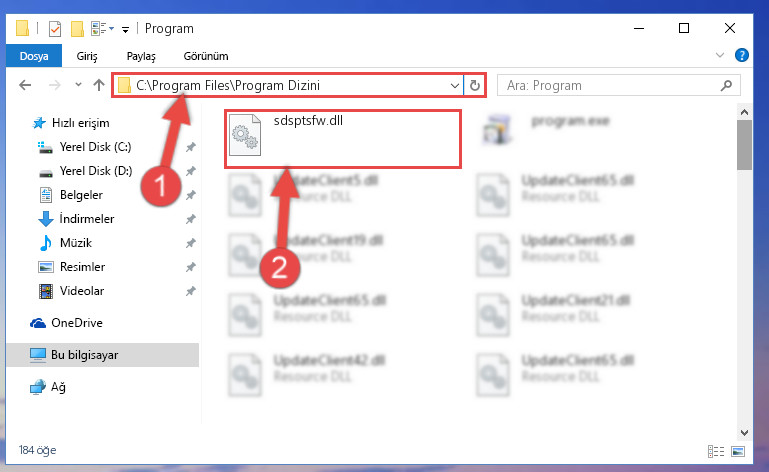Open recent locations dropdown arrow
This screenshot has height=472, width=769.
(x=78, y=85)
